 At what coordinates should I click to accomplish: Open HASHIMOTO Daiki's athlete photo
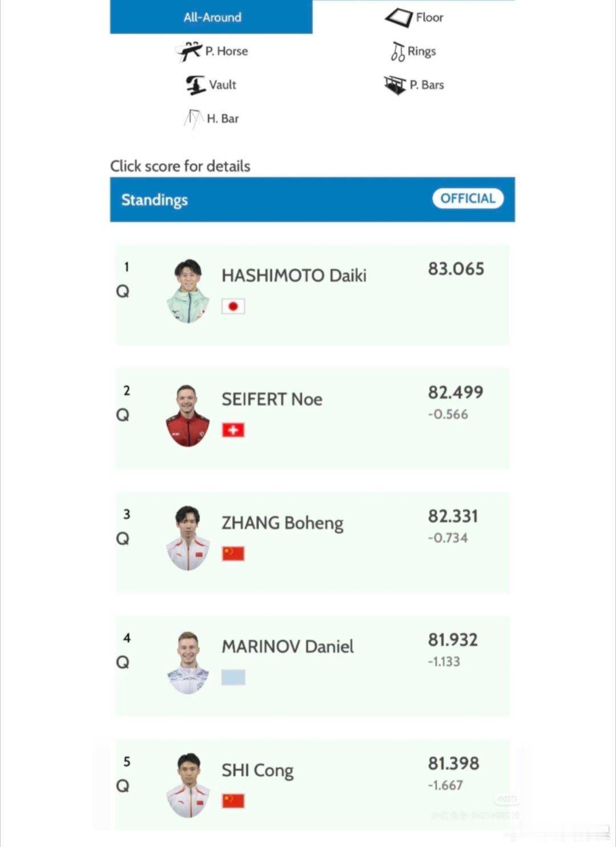pos(188,291)
